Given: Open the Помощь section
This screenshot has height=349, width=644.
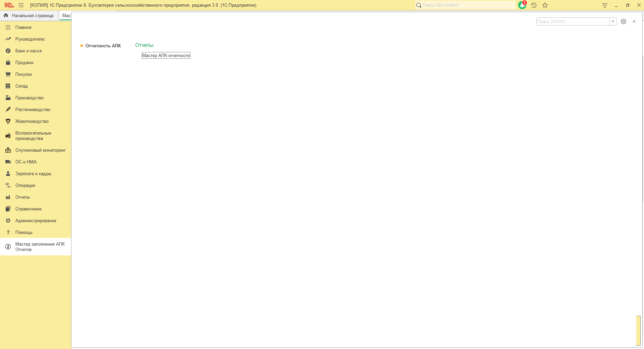Looking at the screenshot, I should [36, 233].
